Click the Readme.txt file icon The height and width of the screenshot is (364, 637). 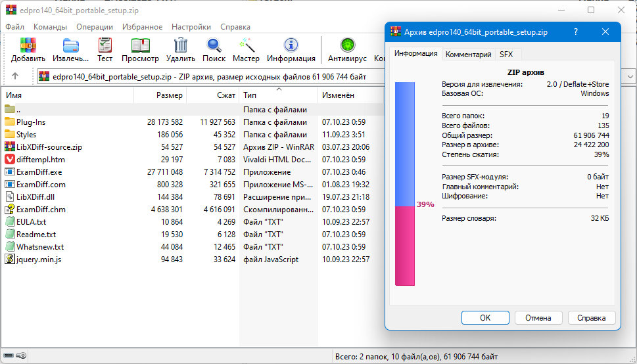click(10, 235)
